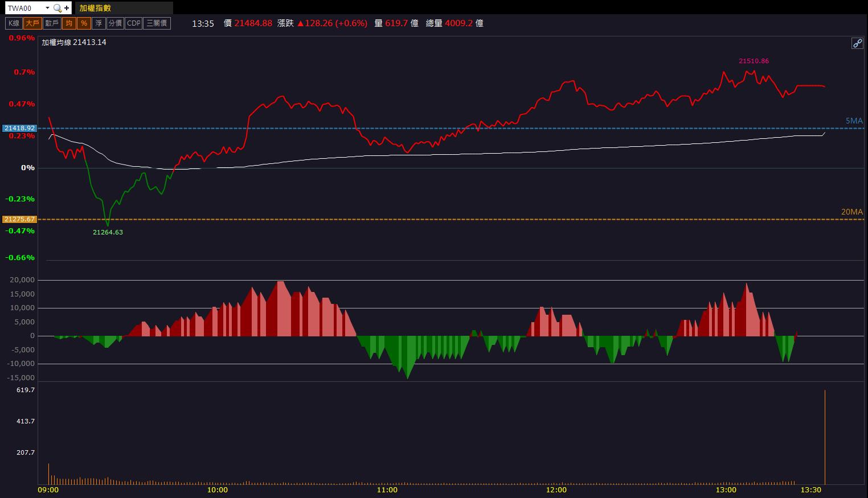868x498 pixels.
Task: Click the plus icon next to the search magnifier
Action: click(67, 8)
